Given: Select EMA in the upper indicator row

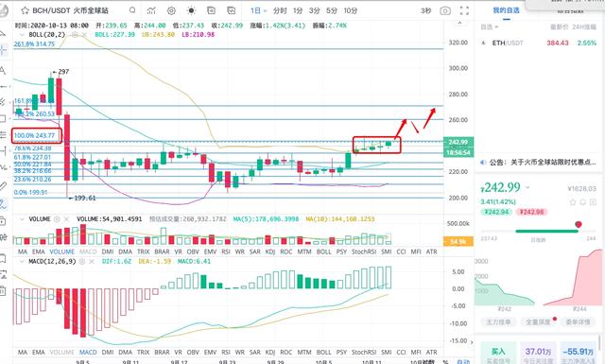Looking at the screenshot, I should (38, 251).
